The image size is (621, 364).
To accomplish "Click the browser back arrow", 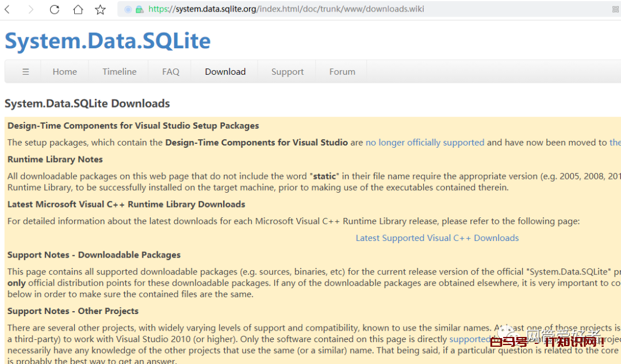I will (x=8, y=9).
